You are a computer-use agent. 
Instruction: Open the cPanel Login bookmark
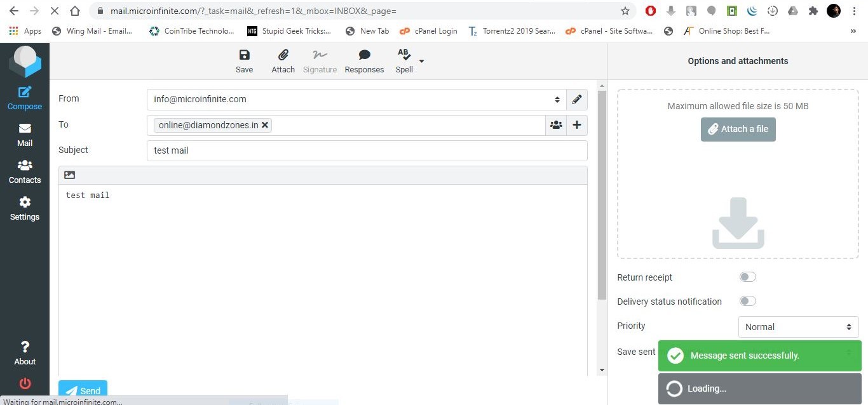pyautogui.click(x=428, y=30)
